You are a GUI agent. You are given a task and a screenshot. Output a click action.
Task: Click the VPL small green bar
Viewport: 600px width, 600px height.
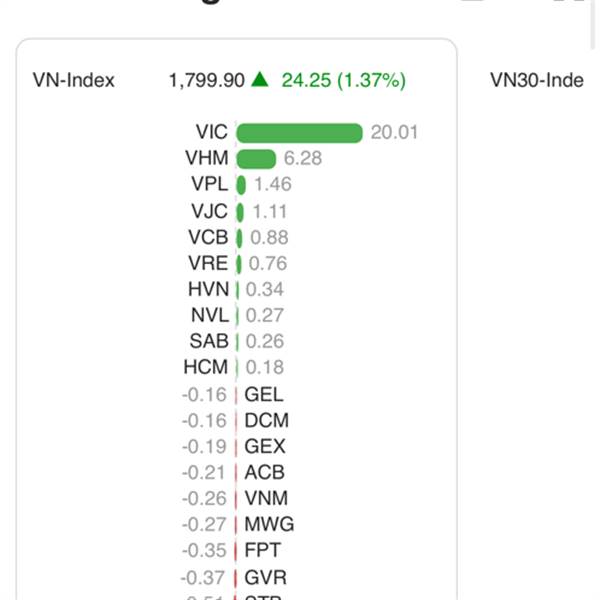coord(241,185)
